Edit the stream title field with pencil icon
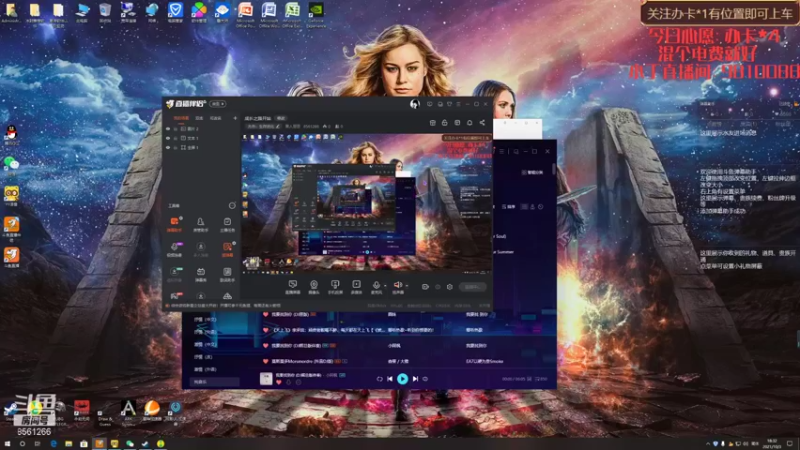The width and height of the screenshot is (800, 450). [x=263, y=126]
